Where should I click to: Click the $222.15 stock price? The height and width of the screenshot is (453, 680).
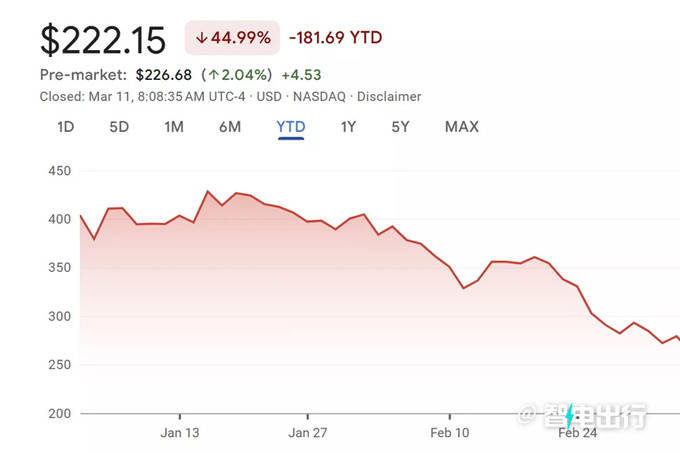[x=103, y=38]
